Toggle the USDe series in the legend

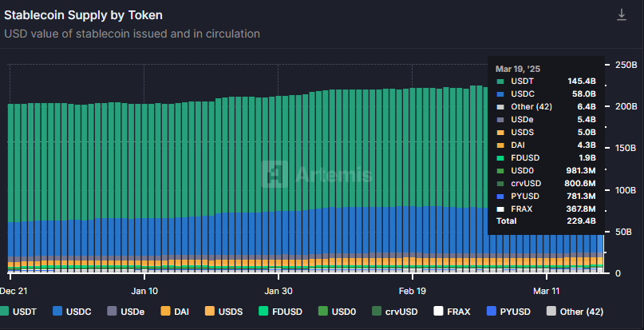[x=125, y=312]
